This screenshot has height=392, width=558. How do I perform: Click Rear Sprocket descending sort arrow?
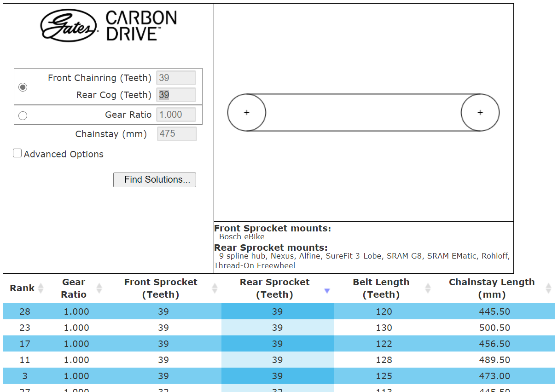tap(327, 291)
